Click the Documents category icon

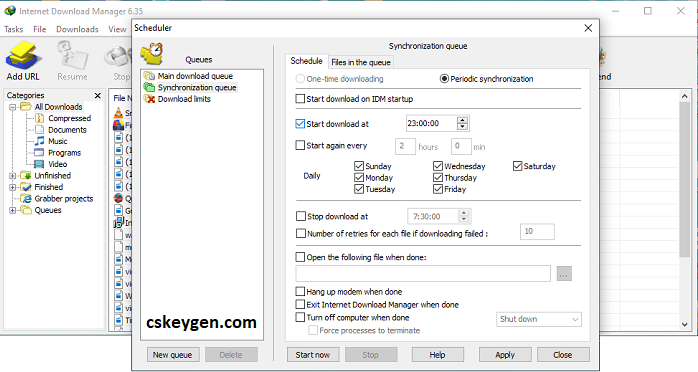pyautogui.click(x=40, y=129)
